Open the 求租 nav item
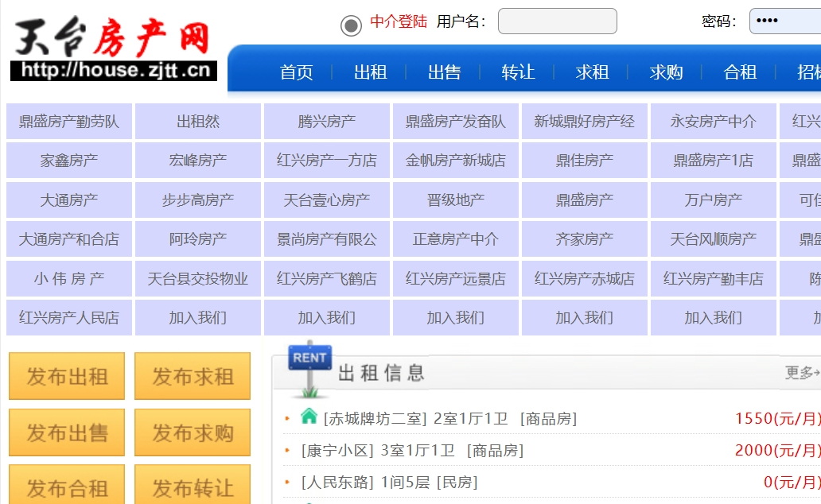 pos(592,72)
